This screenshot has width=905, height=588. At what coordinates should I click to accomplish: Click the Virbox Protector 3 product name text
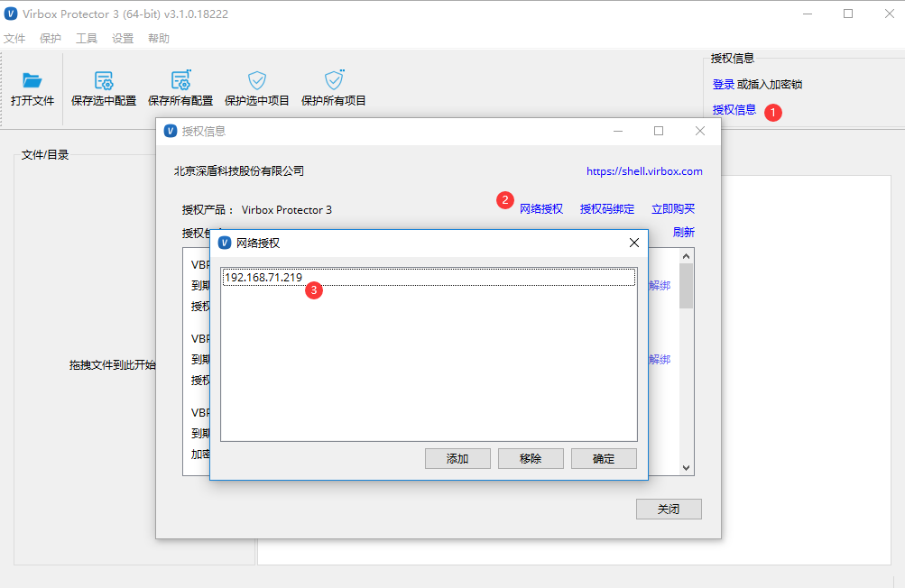click(287, 209)
